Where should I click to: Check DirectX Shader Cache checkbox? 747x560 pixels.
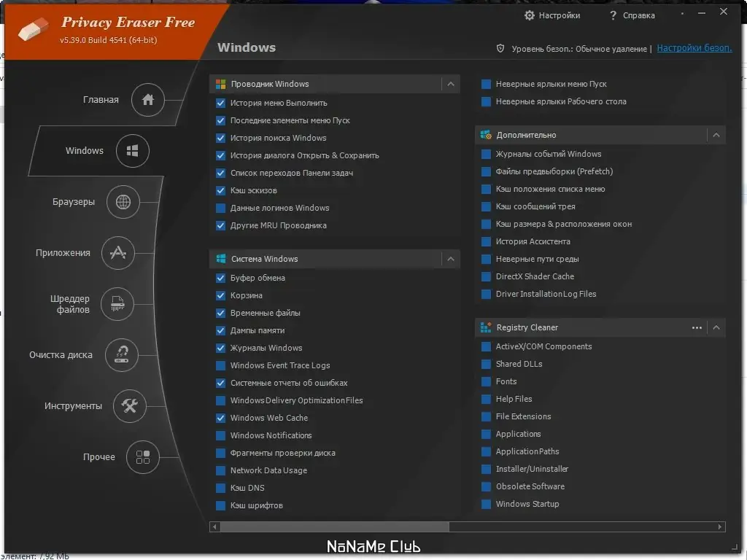(x=486, y=276)
